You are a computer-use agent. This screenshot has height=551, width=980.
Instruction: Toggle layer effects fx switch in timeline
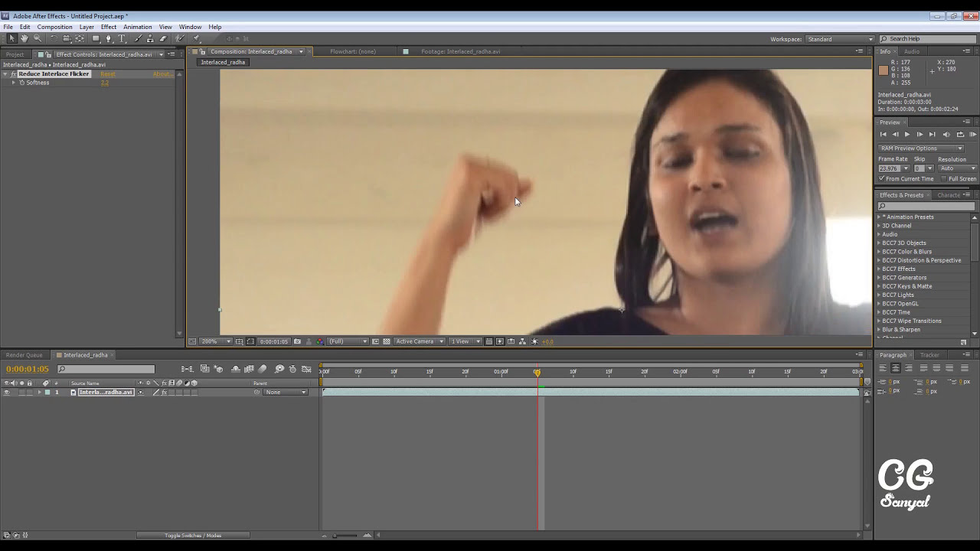pos(164,393)
